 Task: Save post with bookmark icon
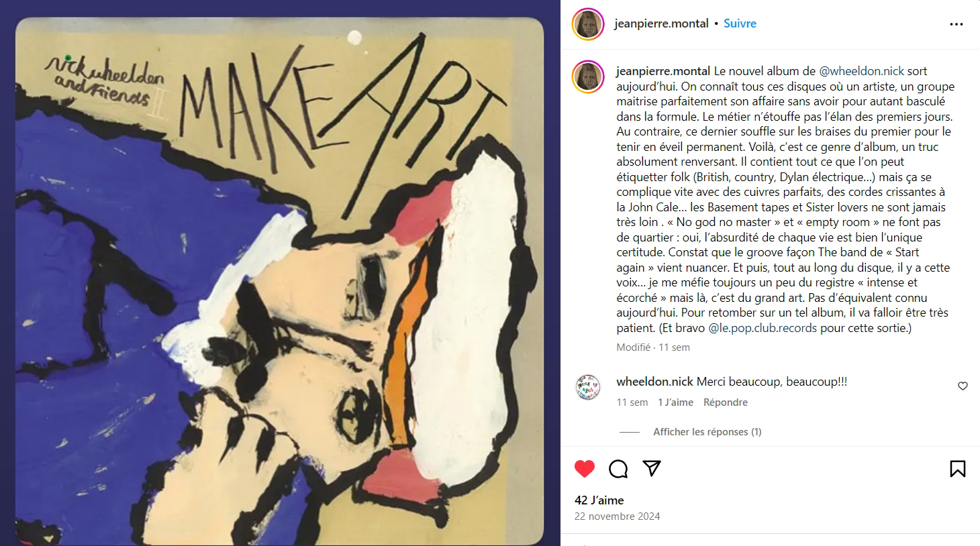click(958, 468)
